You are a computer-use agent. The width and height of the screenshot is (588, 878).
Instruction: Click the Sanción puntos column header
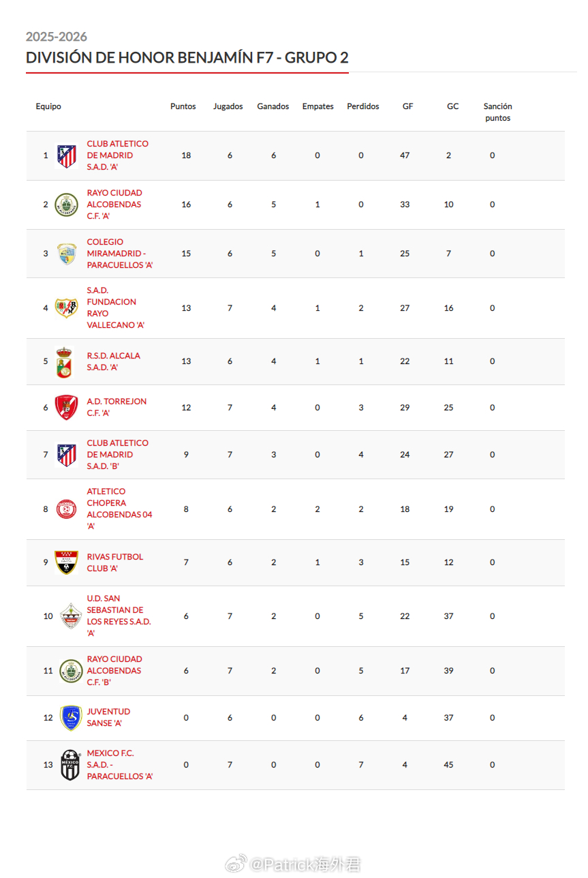497,112
